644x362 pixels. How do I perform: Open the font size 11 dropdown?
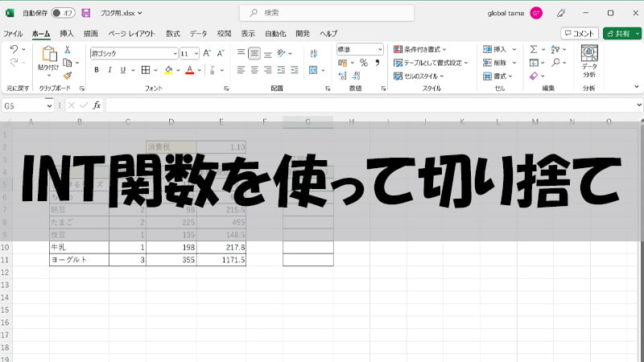tap(196, 53)
